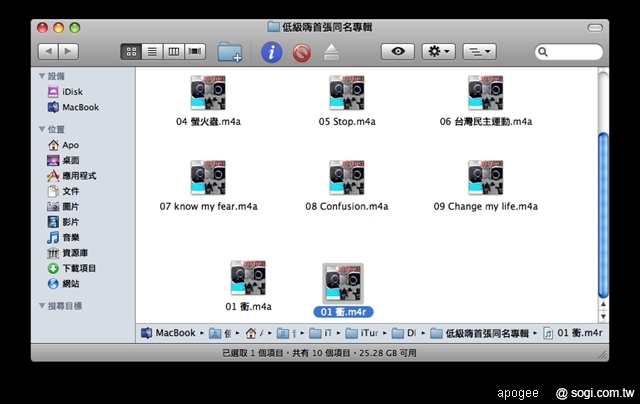
Task: Select the 06 台灣民主運動.m4a file icon
Action: coord(486,93)
